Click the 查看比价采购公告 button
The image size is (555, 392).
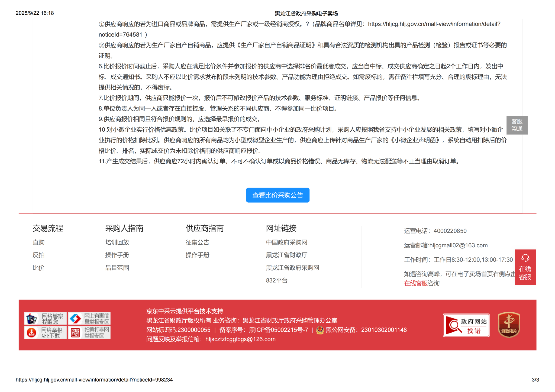[x=277, y=195]
